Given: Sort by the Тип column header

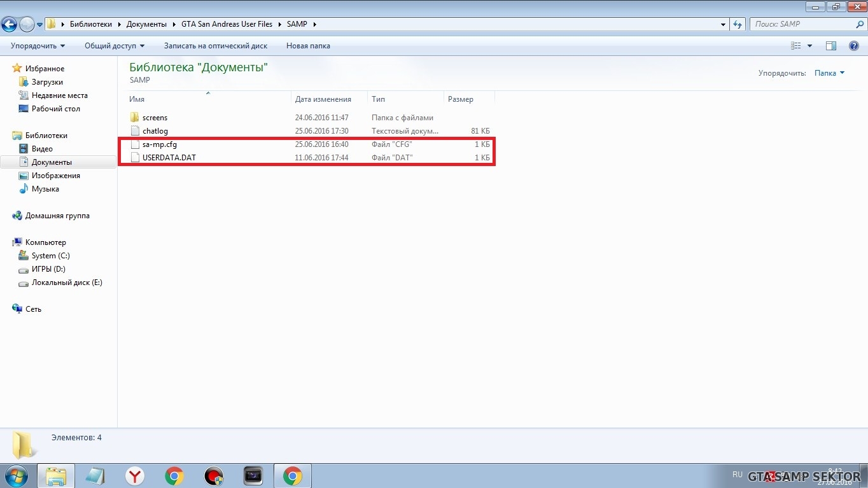Looking at the screenshot, I should pos(405,99).
